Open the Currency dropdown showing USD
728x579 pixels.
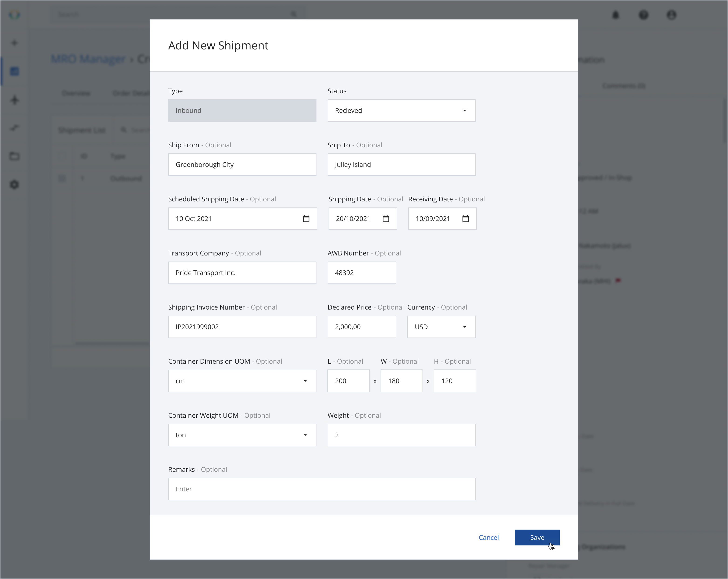click(441, 327)
